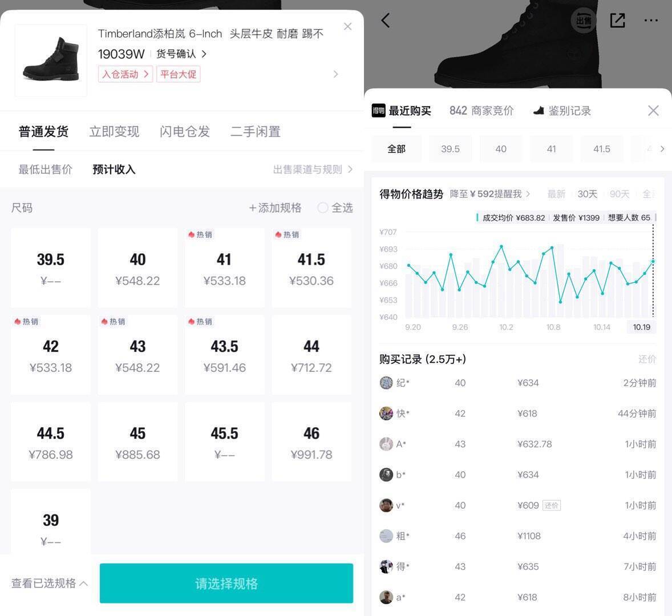This screenshot has height=616, width=672.
Task: Switch to 二手闲置 tab
Action: (x=256, y=132)
